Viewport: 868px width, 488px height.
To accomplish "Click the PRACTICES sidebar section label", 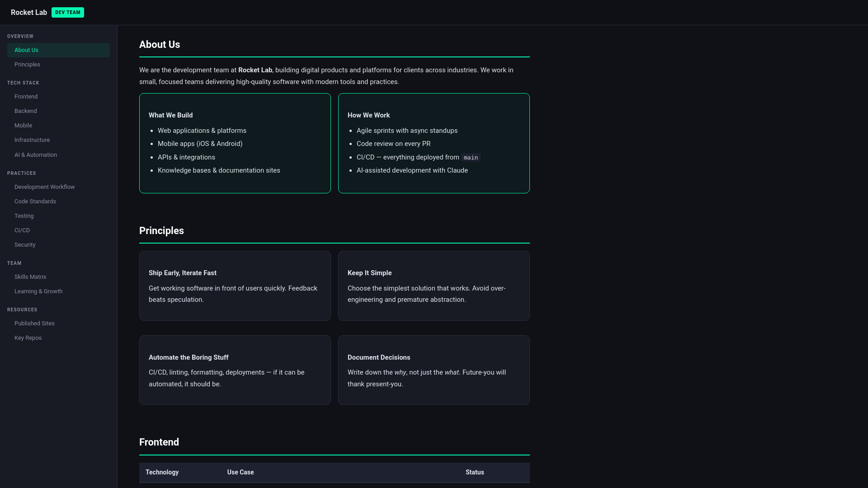I will pyautogui.click(x=21, y=173).
